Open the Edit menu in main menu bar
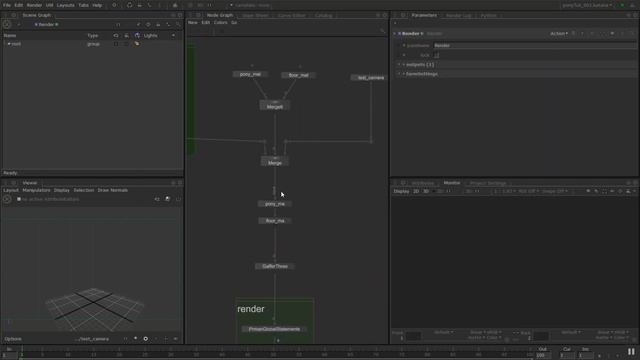 pos(19,5)
